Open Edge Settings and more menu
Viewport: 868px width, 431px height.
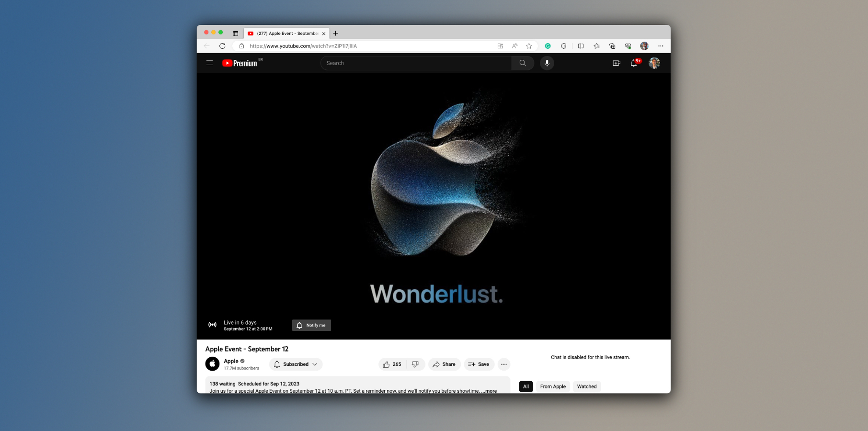[661, 46]
